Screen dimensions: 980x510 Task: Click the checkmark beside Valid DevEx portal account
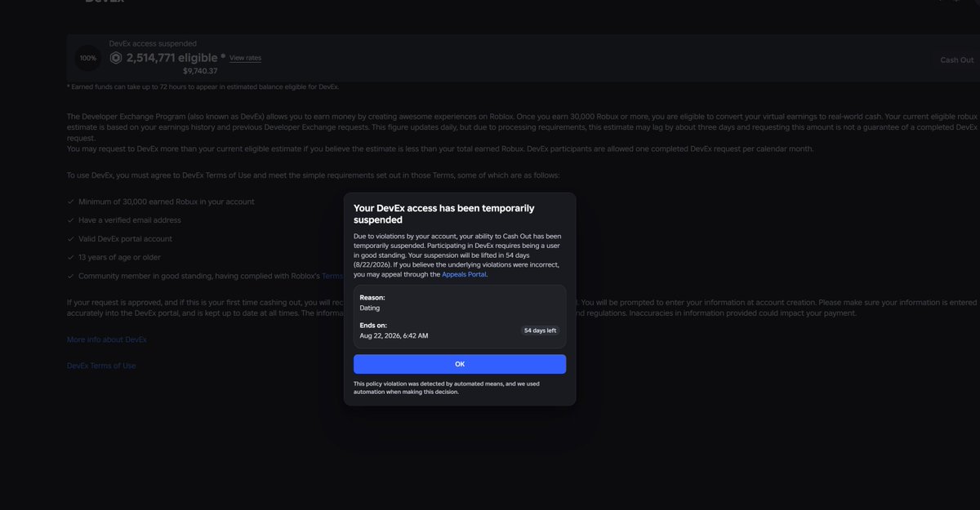pyautogui.click(x=71, y=239)
